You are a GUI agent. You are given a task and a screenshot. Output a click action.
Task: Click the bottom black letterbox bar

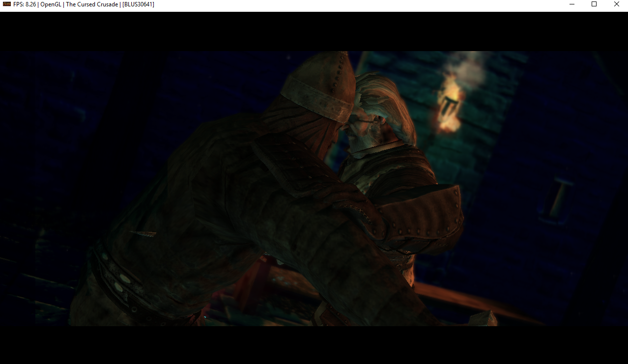(x=314, y=344)
